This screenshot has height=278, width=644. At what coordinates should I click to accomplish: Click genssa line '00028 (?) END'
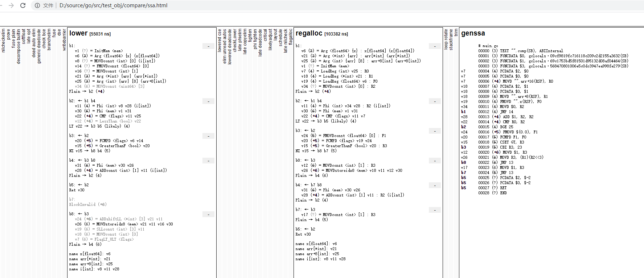492,193
